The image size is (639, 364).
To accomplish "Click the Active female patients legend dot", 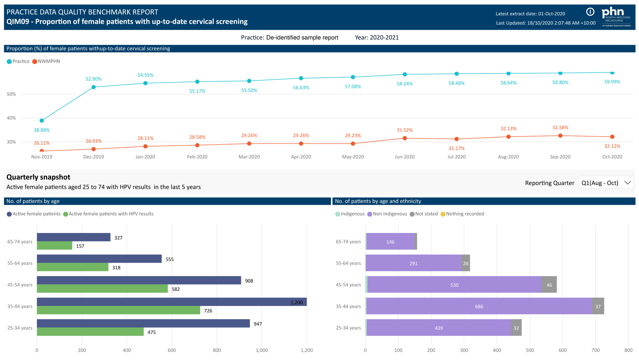I will (9, 214).
